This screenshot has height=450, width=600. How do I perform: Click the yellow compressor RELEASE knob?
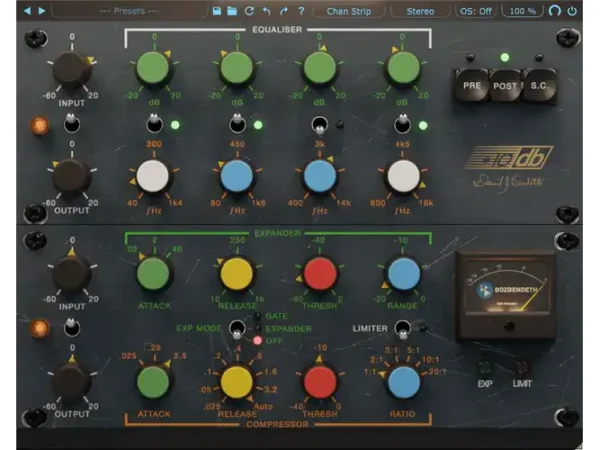point(236,382)
